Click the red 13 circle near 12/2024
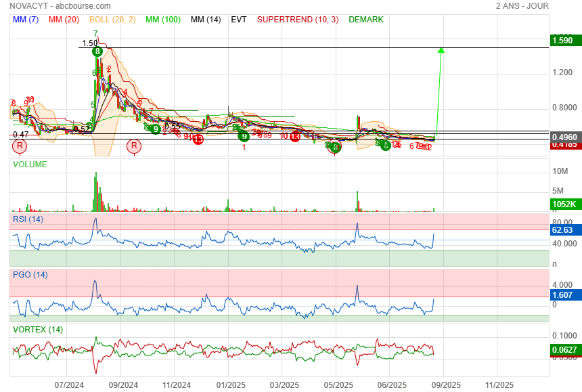Viewport: 582px width, 392px height. click(x=198, y=139)
